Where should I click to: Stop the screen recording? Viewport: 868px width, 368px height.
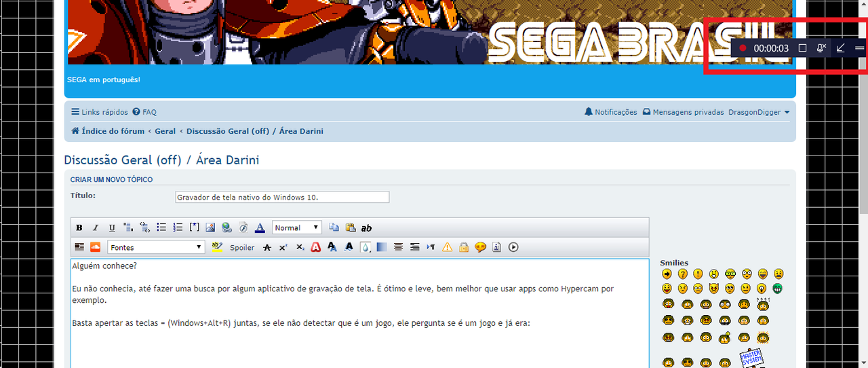(802, 48)
